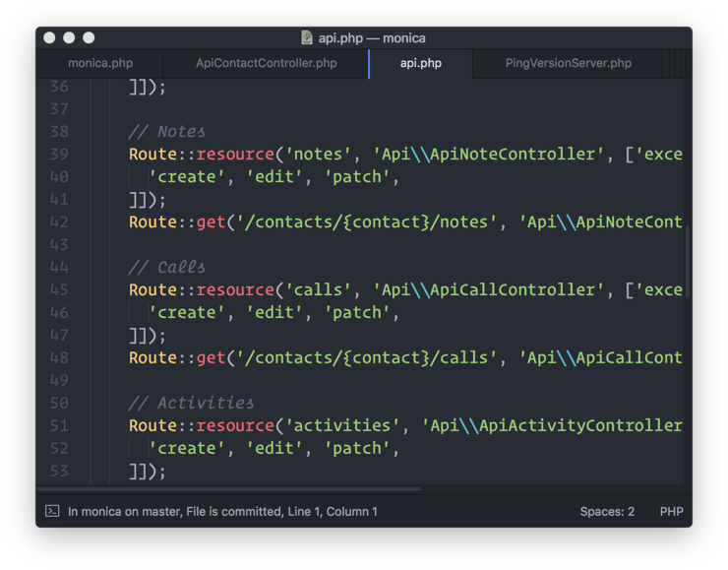728x570 pixels.
Task: Open the panel switcher icon in status bar
Action: click(52, 511)
